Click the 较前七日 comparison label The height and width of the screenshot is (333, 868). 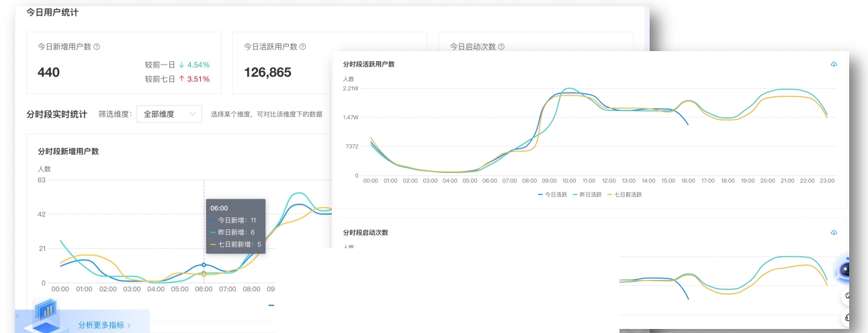pos(160,79)
